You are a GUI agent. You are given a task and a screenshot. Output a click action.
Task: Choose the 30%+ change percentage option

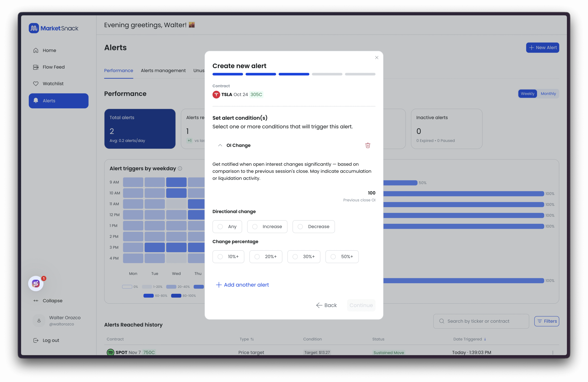point(304,257)
